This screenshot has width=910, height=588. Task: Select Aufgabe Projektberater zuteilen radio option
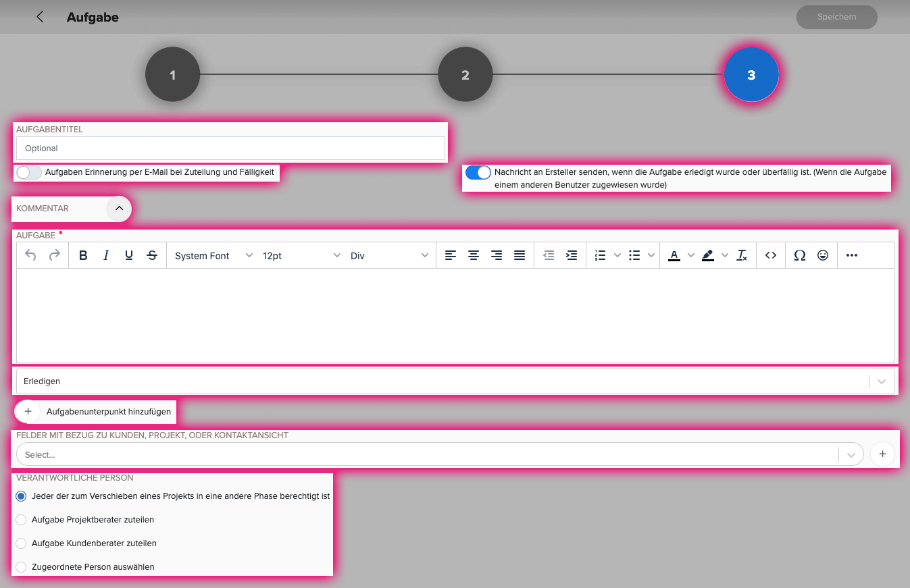coord(21,520)
